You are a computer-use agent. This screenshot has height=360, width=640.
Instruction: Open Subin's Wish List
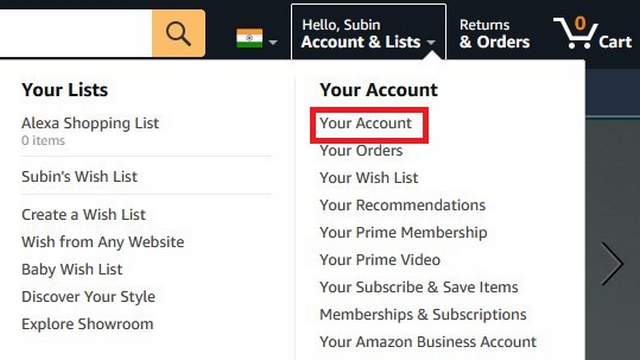pos(79,177)
